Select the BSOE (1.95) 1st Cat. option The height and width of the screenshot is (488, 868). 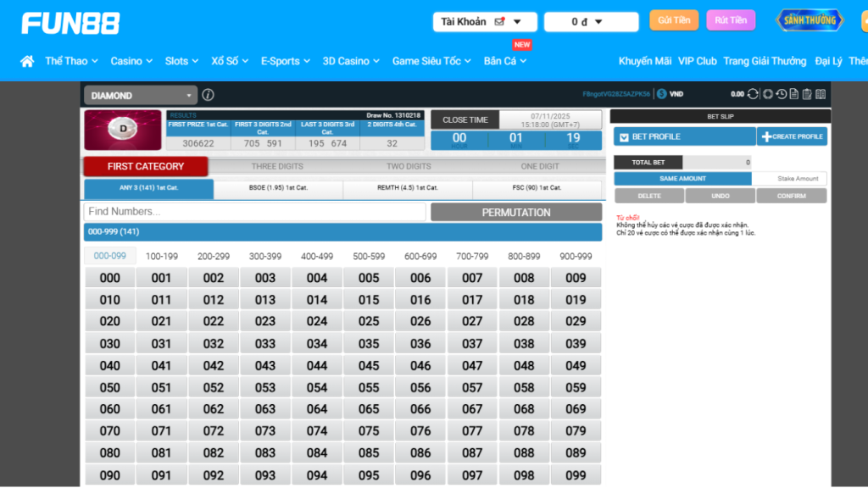tap(278, 188)
